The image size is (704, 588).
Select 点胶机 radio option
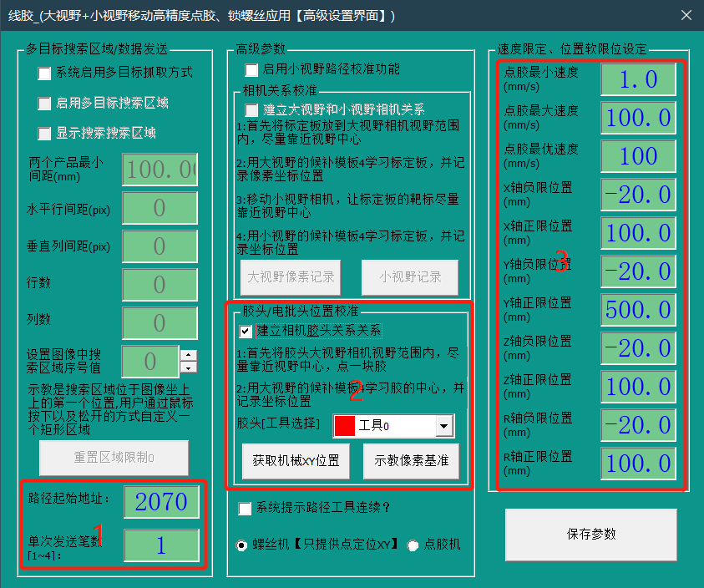(x=413, y=545)
